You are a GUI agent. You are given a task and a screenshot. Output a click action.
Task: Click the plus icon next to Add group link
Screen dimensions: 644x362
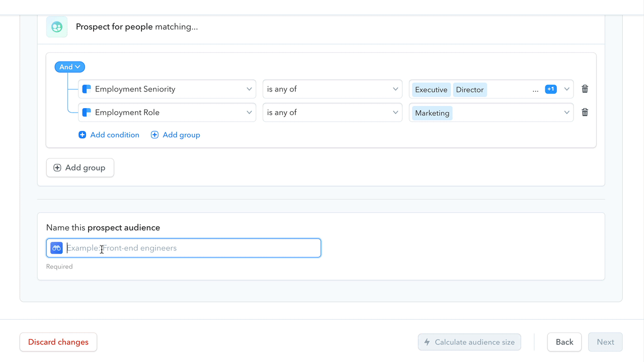tap(154, 135)
